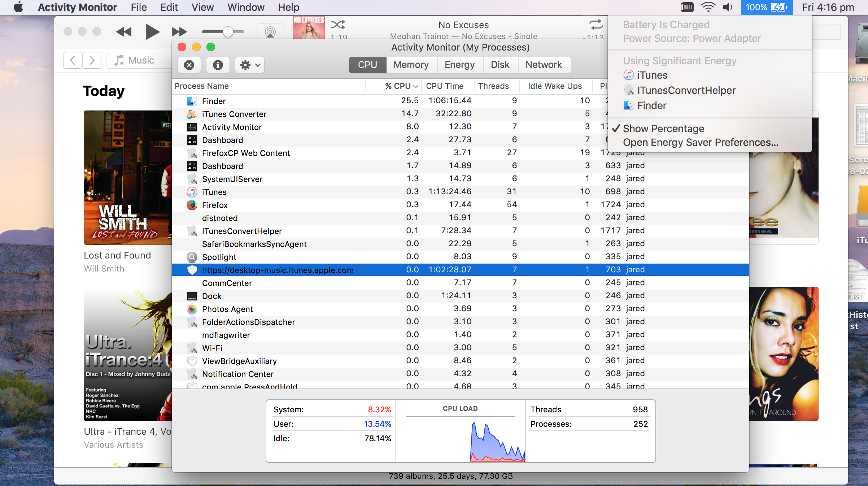This screenshot has height=486, width=868.
Task: Select the CommCenter process row
Action: coord(460,283)
